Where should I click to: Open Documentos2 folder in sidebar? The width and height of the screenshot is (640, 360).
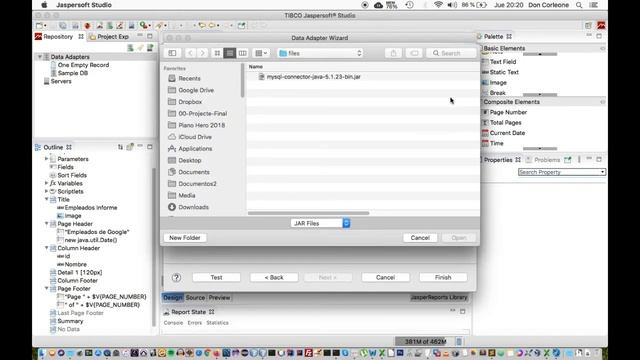(x=197, y=184)
